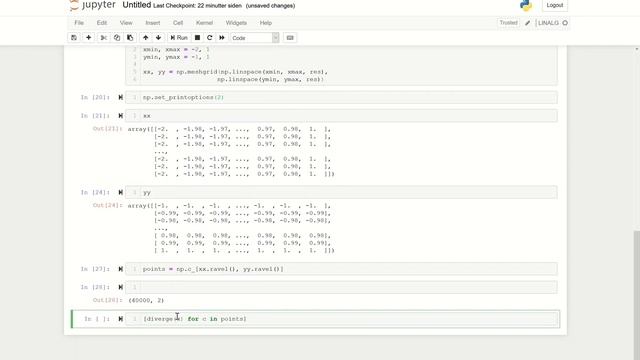The width and height of the screenshot is (640, 360).
Task: Click the Out[21] array output text
Action: coord(231,151)
